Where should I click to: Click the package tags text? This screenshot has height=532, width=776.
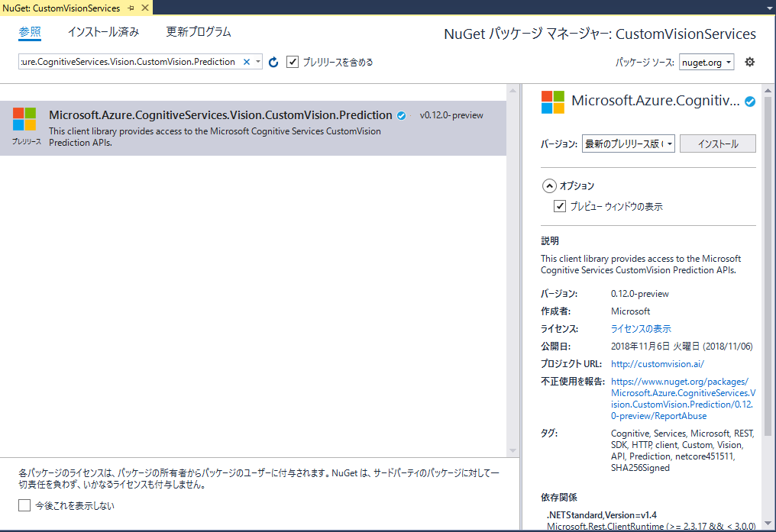click(683, 450)
